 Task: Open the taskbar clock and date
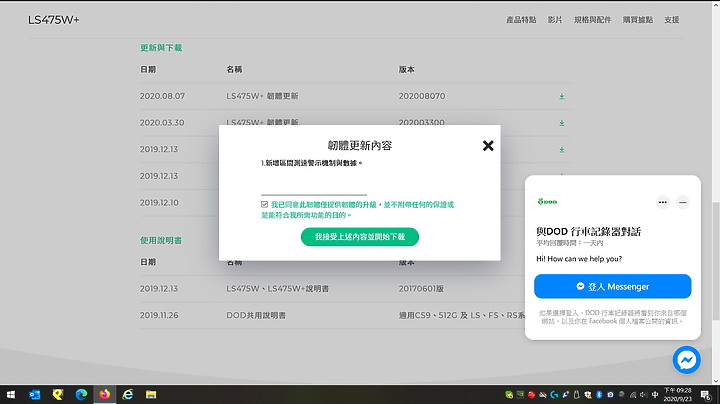678,394
